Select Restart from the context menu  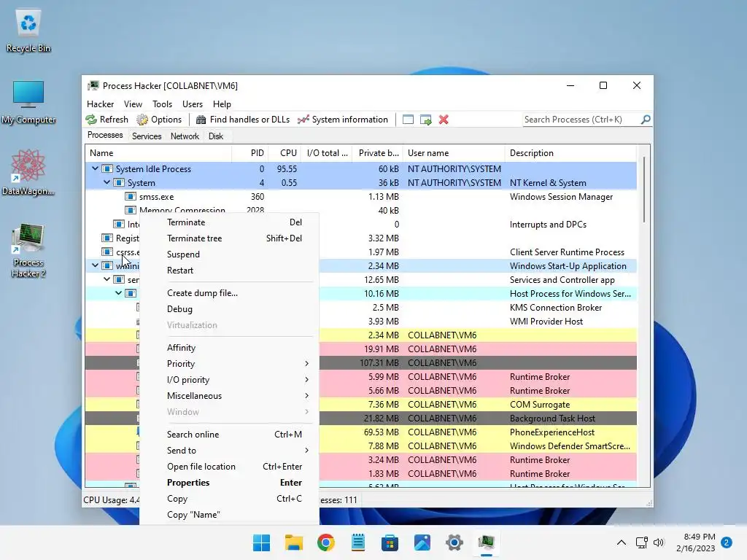[229, 271]
